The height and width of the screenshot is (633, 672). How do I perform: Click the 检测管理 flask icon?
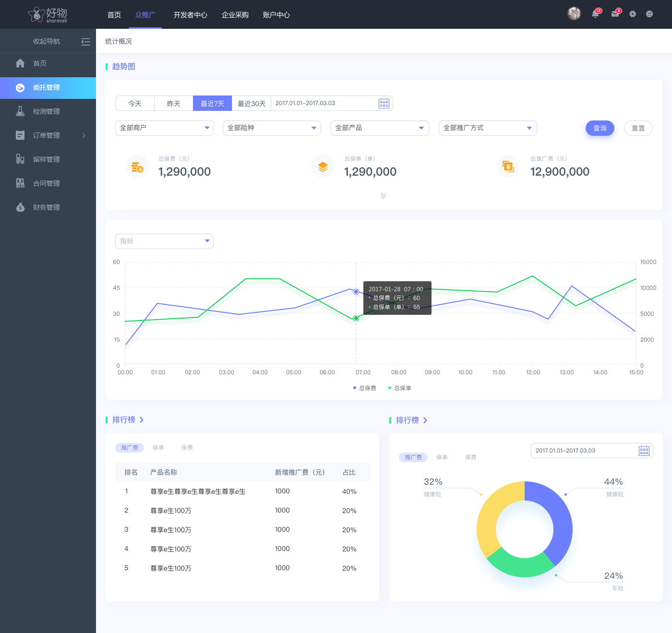click(x=20, y=111)
